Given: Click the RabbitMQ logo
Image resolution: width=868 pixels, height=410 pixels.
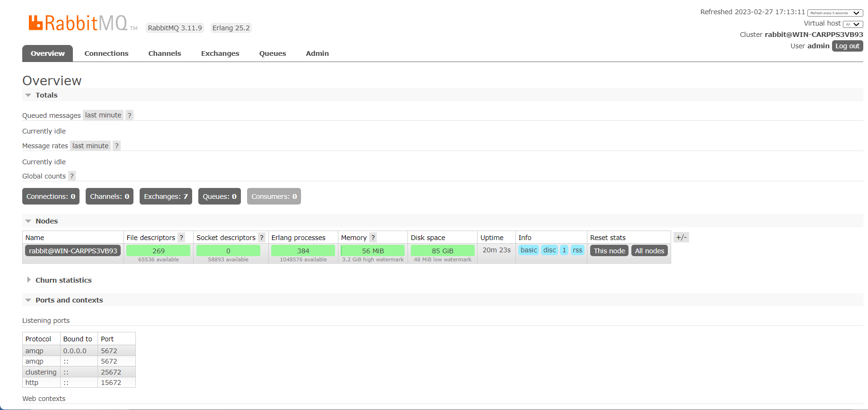Looking at the screenshot, I should pyautogui.click(x=82, y=23).
